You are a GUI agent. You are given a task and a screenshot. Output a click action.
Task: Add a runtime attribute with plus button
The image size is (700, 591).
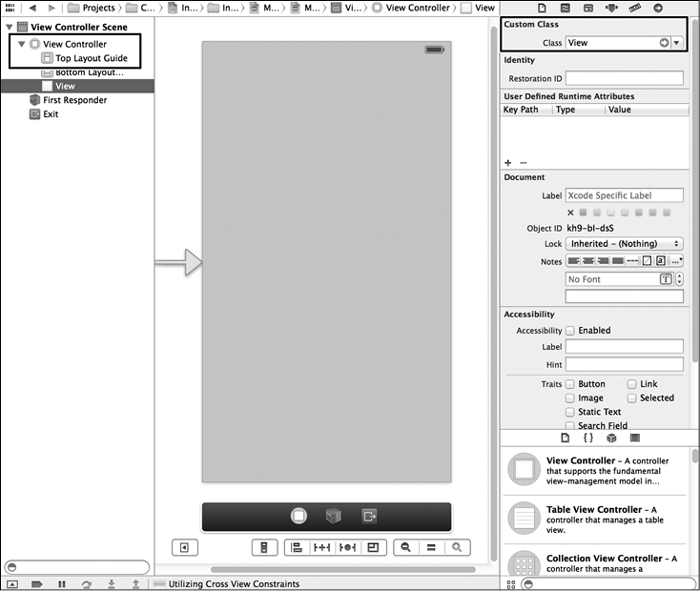click(507, 163)
